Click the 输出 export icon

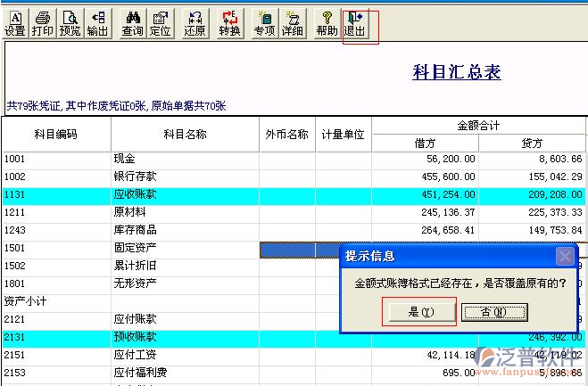[x=98, y=24]
